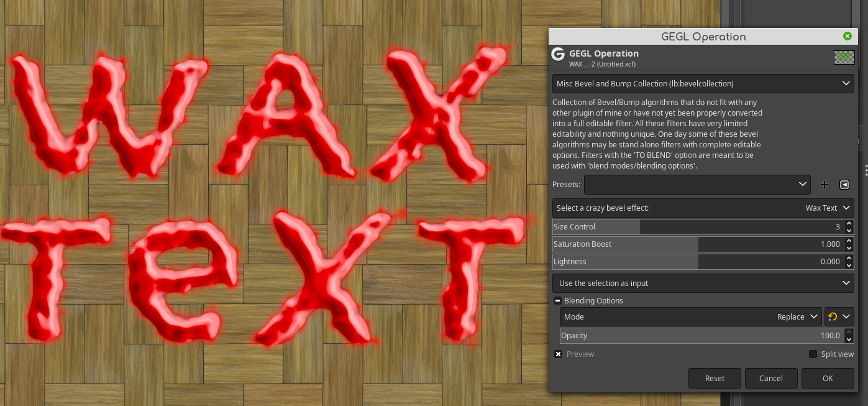Open the presets management menu icon
The image size is (868, 406).
[844, 185]
